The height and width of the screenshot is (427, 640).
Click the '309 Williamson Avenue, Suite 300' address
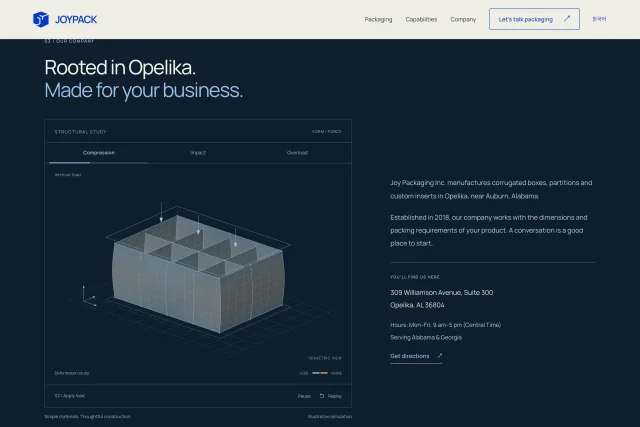pos(442,293)
